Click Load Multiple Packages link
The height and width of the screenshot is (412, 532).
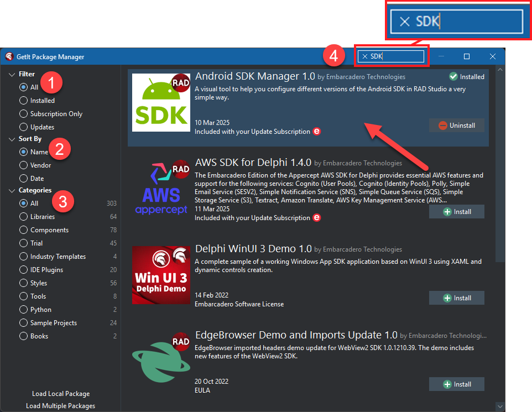pos(61,405)
